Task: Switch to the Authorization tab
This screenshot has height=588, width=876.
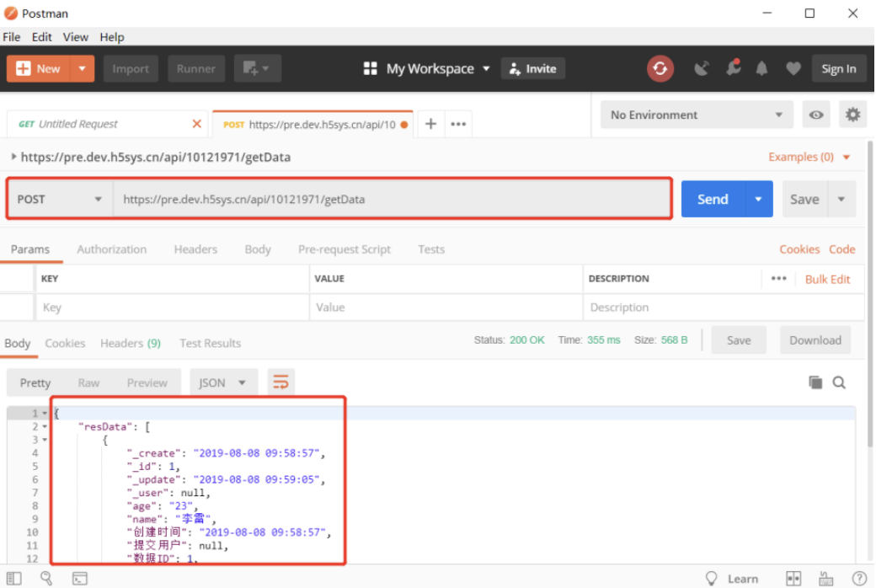Action: coord(112,249)
